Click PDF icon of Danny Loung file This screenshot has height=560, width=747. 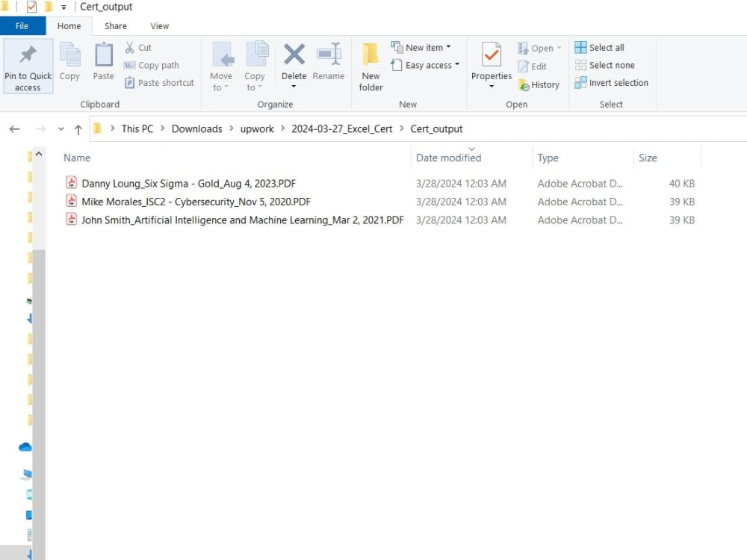(x=72, y=182)
